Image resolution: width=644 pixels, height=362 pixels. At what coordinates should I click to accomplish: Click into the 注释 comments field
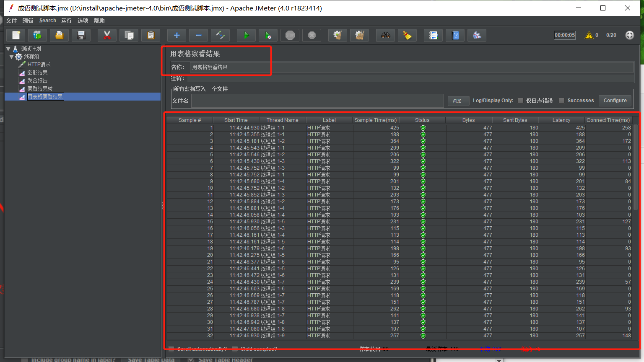coord(410,78)
